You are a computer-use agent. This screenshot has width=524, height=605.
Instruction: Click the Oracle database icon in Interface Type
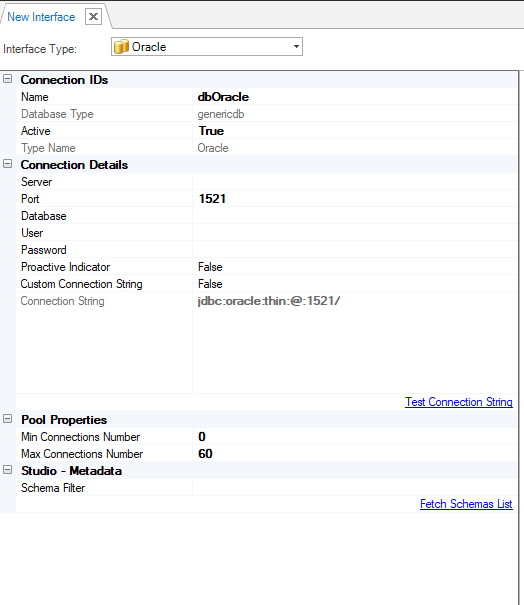pos(121,47)
